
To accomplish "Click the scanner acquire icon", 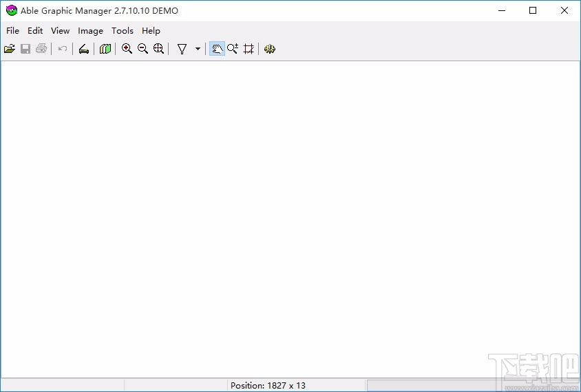I will [84, 49].
